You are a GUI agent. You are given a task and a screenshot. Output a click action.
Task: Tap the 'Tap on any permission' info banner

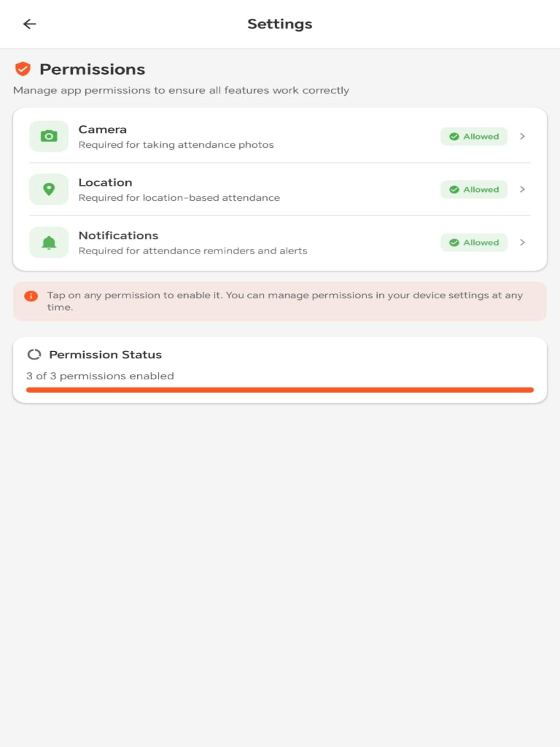[x=280, y=301]
